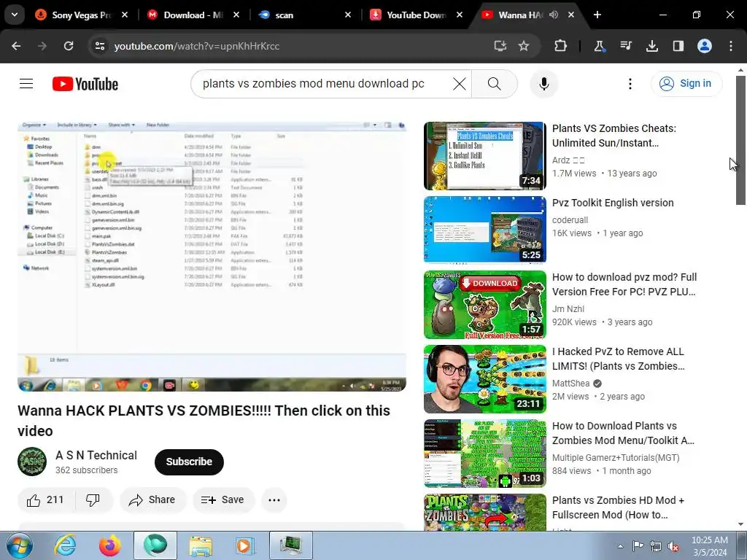
Task: Search with voice microphone button
Action: [x=544, y=84]
